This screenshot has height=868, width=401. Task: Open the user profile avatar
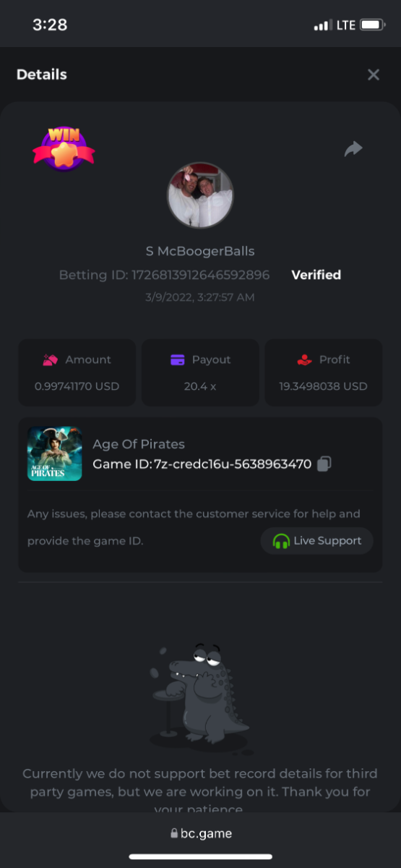coord(200,195)
